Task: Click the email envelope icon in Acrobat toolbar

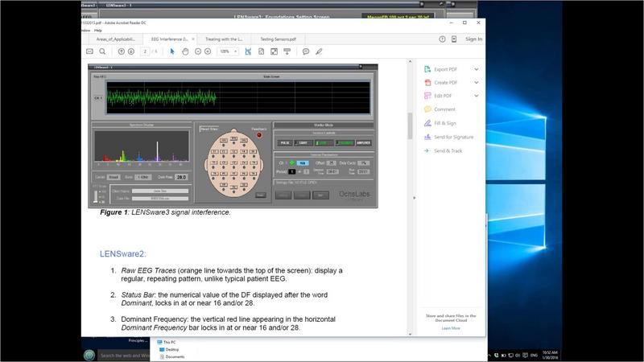Action: click(89, 51)
